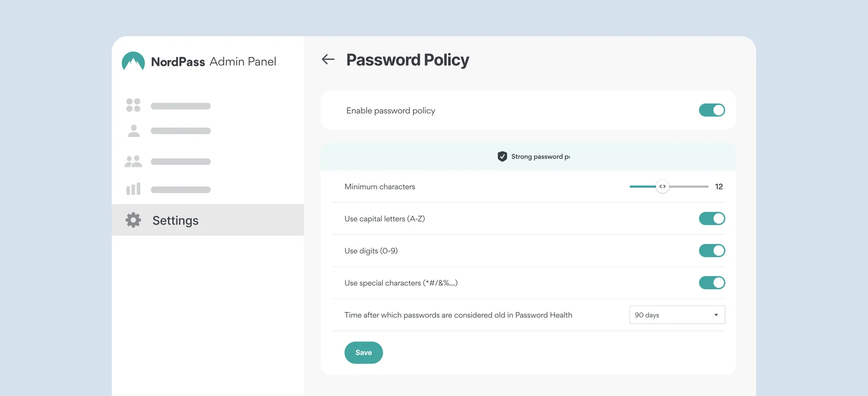Go back using the left arrow
Image resolution: width=868 pixels, height=396 pixels.
pyautogui.click(x=328, y=59)
